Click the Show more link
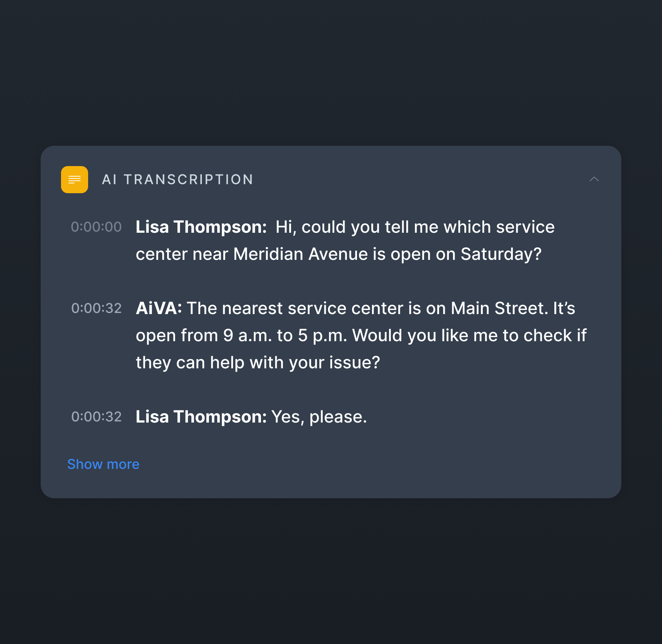This screenshot has width=662, height=644. (103, 464)
